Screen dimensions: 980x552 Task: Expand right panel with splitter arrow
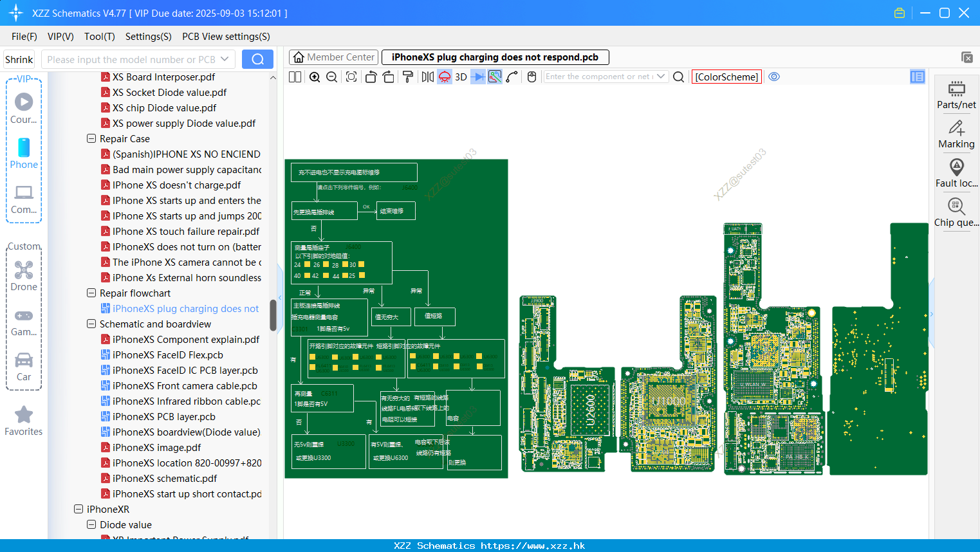(x=931, y=314)
